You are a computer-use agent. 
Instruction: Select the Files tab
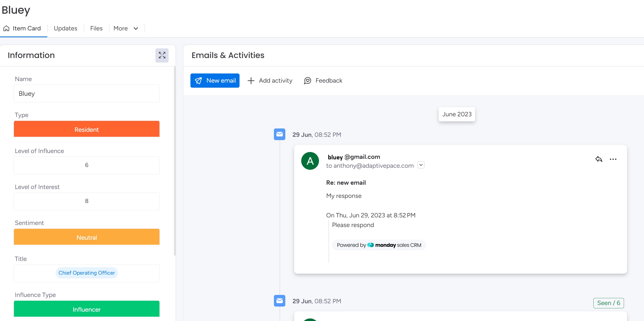pyautogui.click(x=96, y=28)
